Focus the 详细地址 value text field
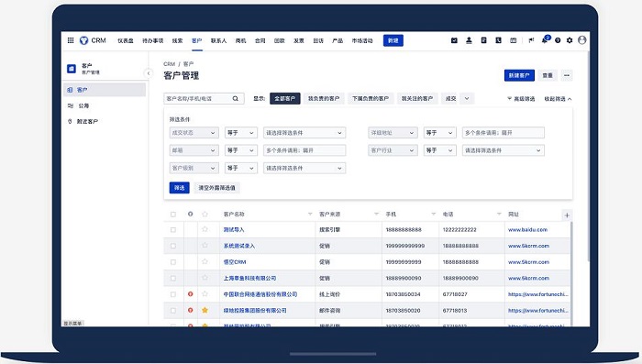Viewport: 642px width, 364px height. point(504,133)
